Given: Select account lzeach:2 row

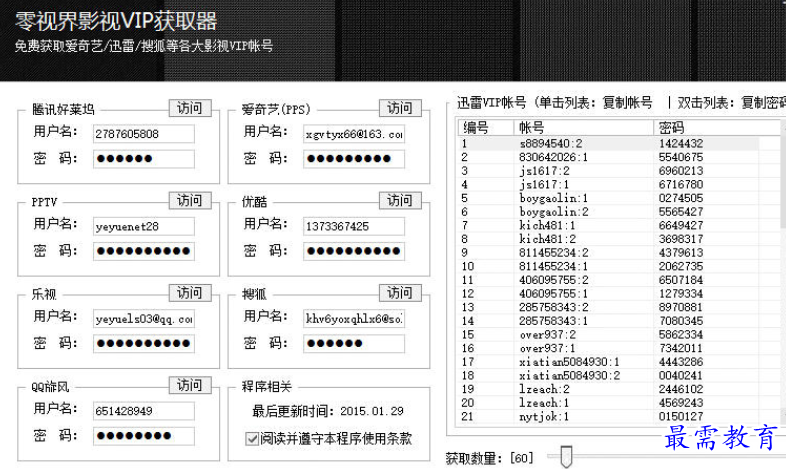Looking at the screenshot, I should (x=609, y=389).
